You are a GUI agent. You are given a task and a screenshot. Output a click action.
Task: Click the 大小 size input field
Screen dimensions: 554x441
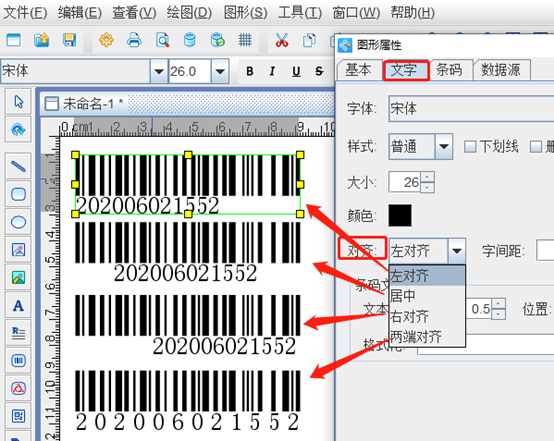tap(405, 182)
